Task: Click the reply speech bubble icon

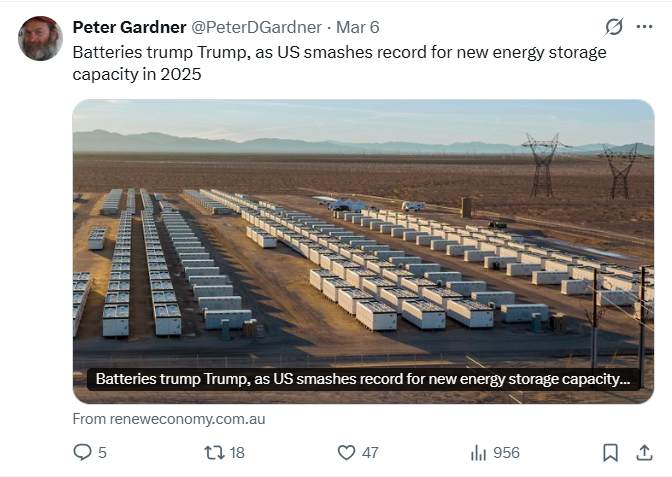Action: tap(83, 453)
